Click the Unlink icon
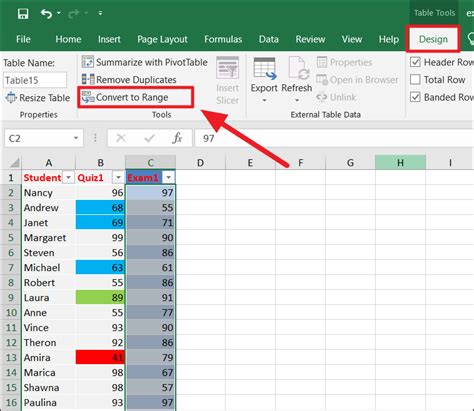This screenshot has height=411, width=474. 322,97
